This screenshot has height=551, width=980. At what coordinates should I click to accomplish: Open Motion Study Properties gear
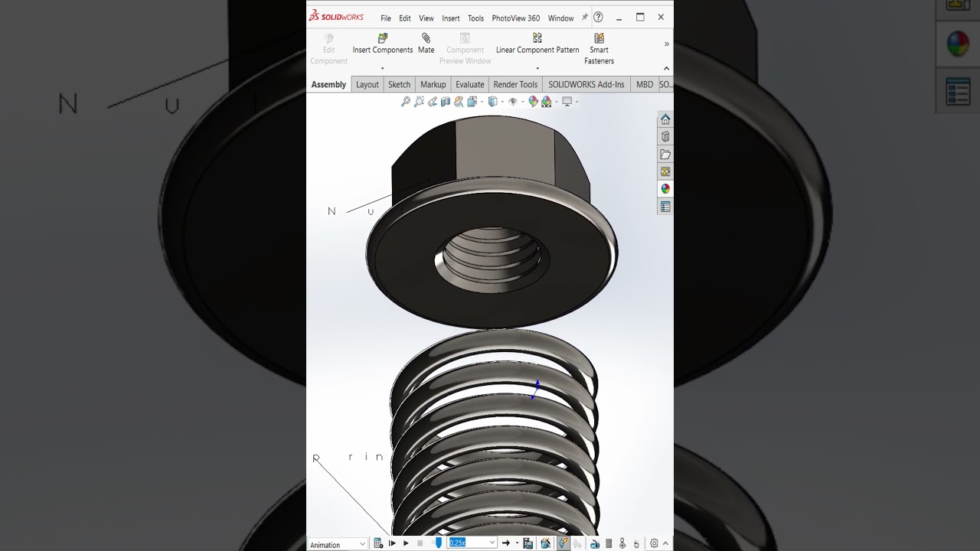pos(654,543)
